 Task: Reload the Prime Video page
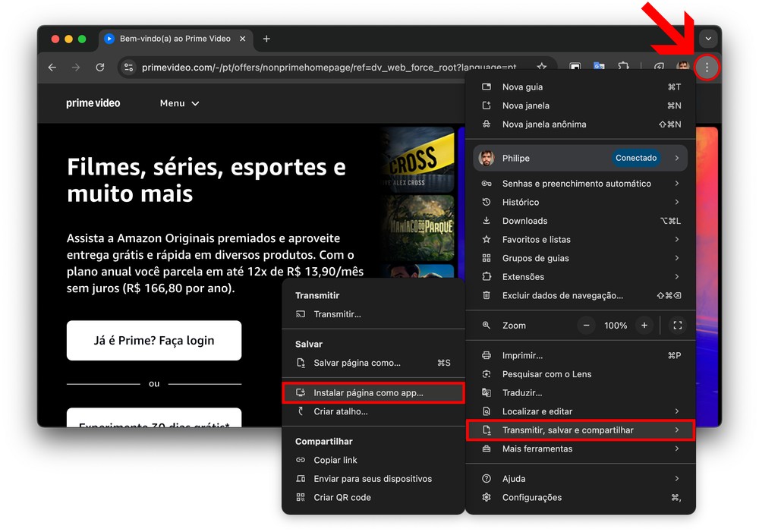pyautogui.click(x=99, y=68)
